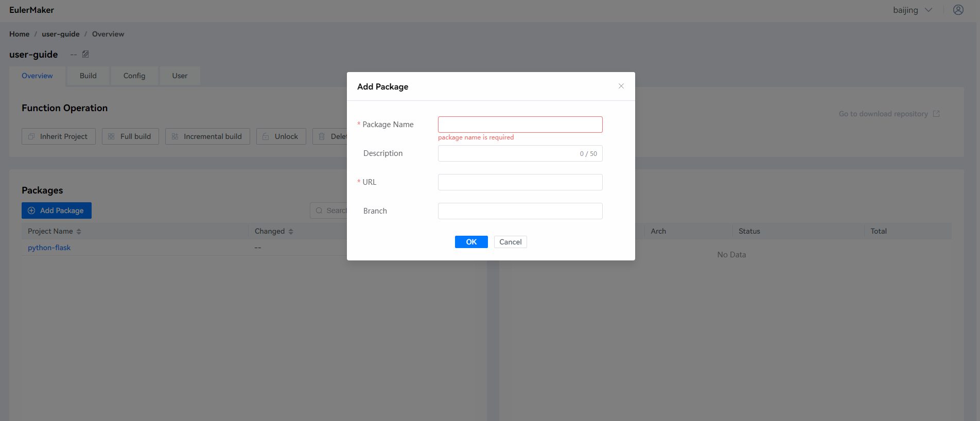The width and height of the screenshot is (980, 421).
Task: Click into the URL input field
Action: pyautogui.click(x=520, y=182)
